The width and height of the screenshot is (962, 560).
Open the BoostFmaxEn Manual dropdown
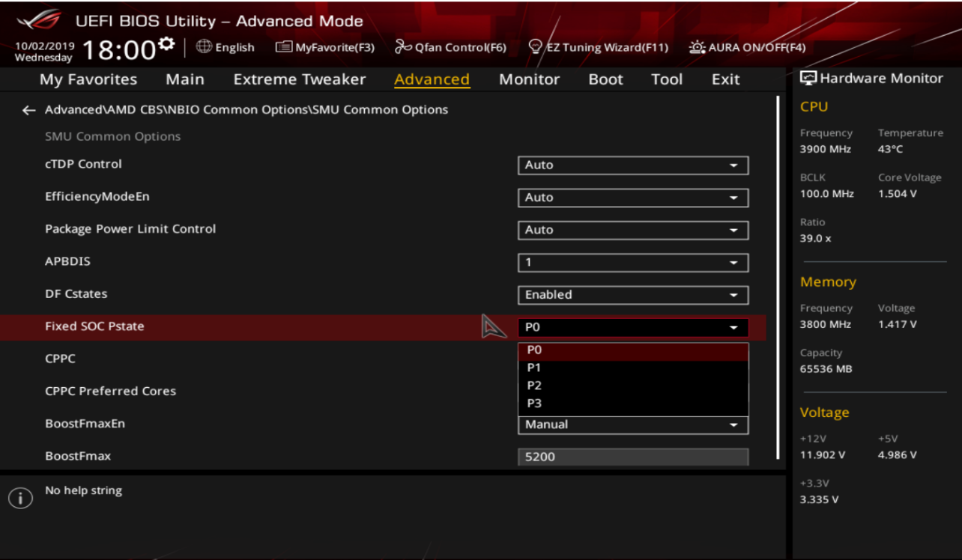coord(633,424)
